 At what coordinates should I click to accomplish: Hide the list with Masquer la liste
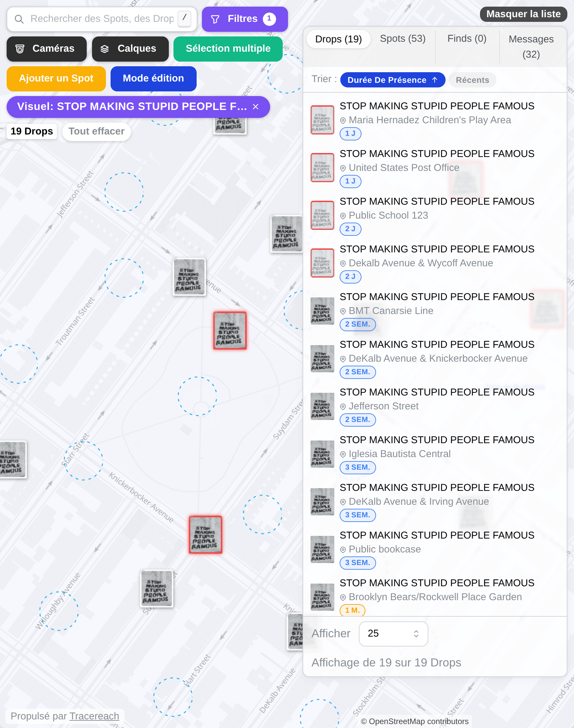[523, 14]
